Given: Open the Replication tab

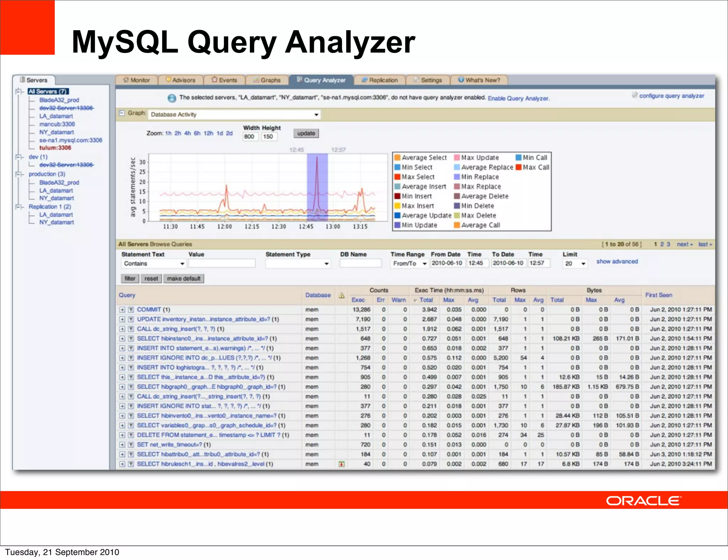Looking at the screenshot, I should 380,80.
